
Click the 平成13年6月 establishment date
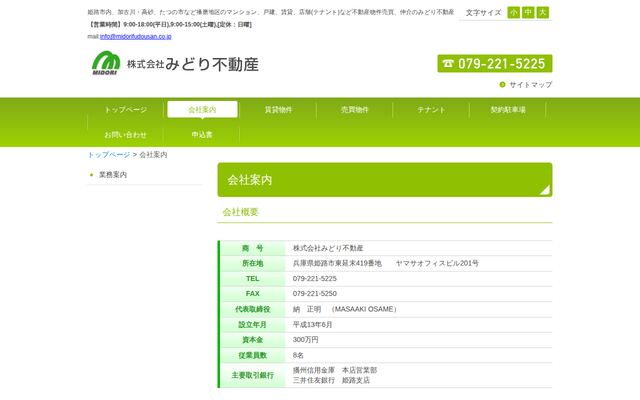[312, 324]
